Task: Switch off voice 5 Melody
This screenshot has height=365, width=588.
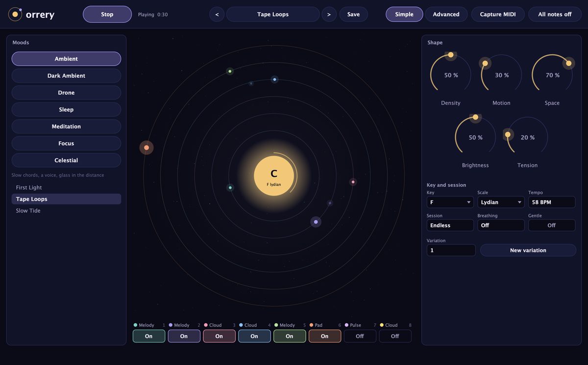Action: point(290,336)
